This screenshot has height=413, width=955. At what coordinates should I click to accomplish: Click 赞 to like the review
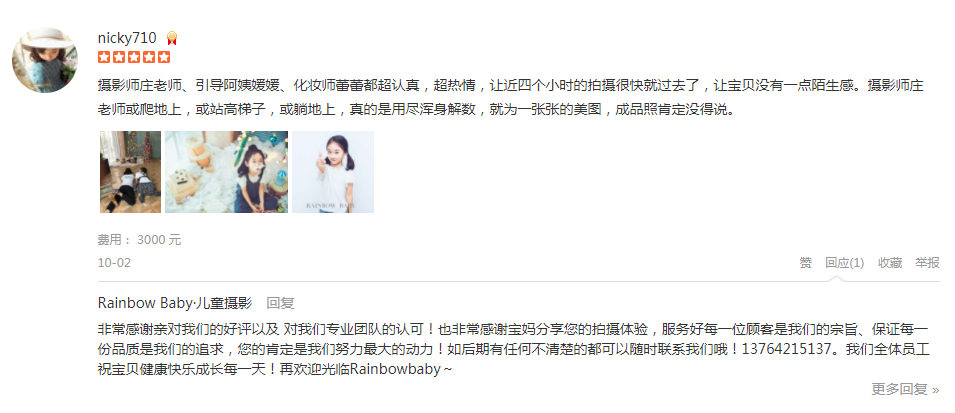pyautogui.click(x=806, y=263)
